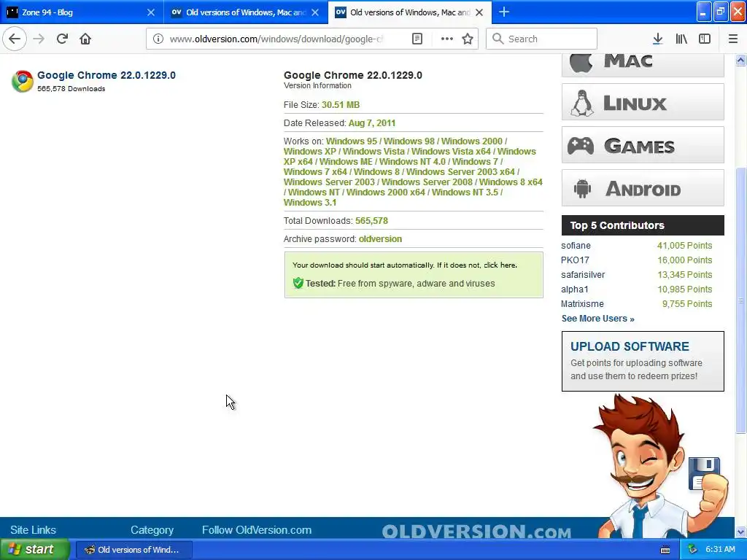Click the floppy disk mascot icon
The width and height of the screenshot is (747, 560).
tap(704, 473)
